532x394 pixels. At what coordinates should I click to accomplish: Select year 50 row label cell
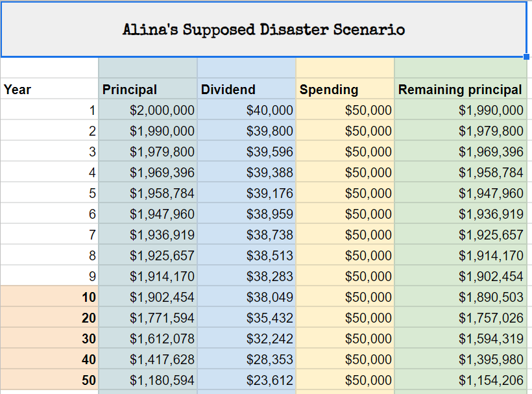coord(49,380)
